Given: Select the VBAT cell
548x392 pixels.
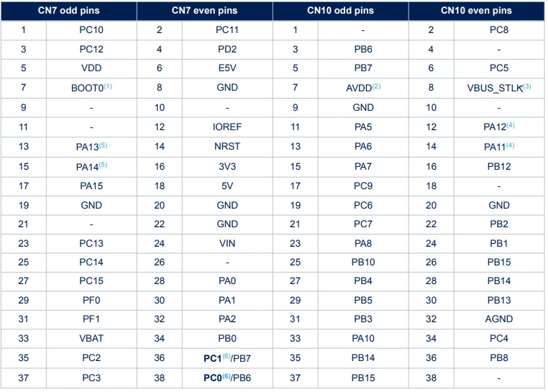Looking at the screenshot, I should (91, 339).
